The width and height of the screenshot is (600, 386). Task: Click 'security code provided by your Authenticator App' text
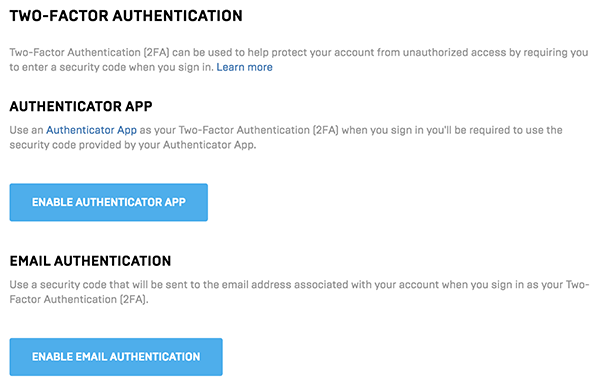(132, 145)
